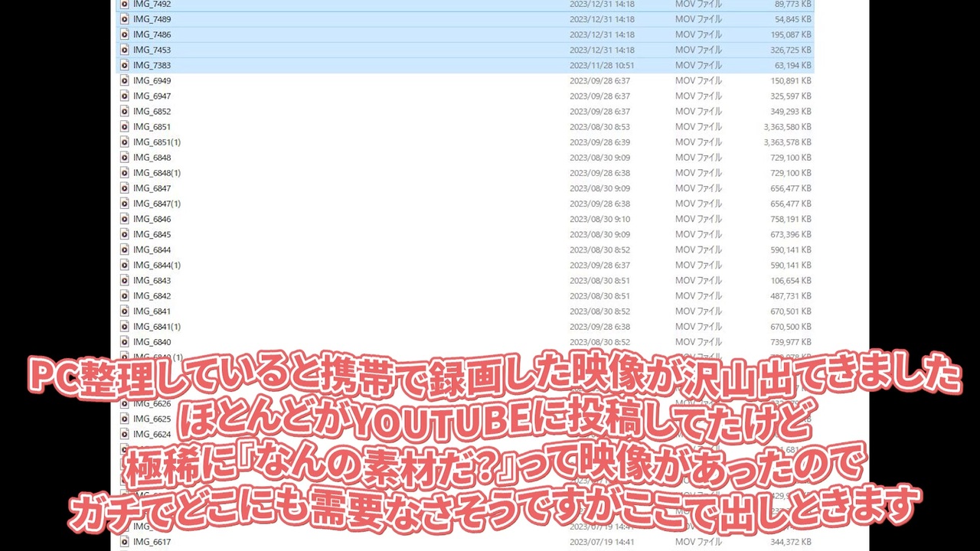Click the IMG_6851 file icon
Screen dimensions: 980x551
[x=125, y=126]
